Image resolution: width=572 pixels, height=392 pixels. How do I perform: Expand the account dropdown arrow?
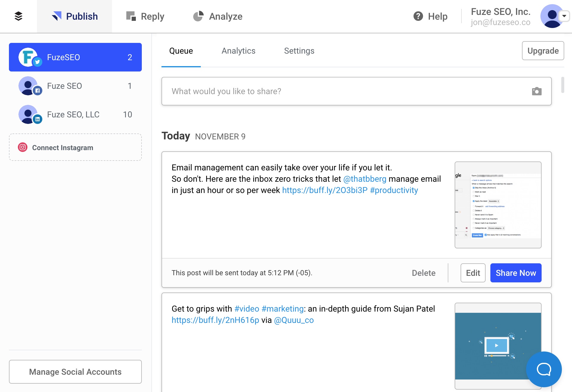pos(564,16)
